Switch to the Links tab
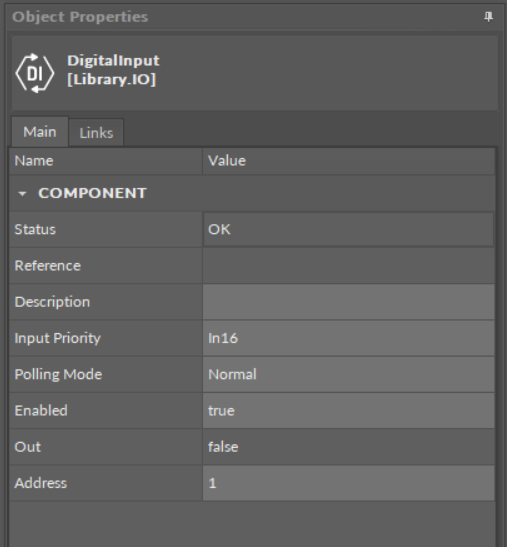Viewport: 507px width, 547px height. point(96,133)
